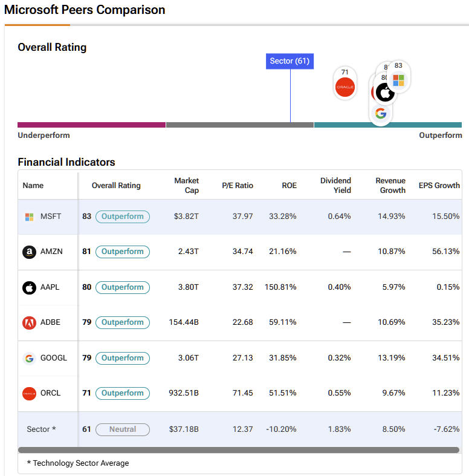Click the Sector row name cell
469x476 pixels.
coord(41,429)
